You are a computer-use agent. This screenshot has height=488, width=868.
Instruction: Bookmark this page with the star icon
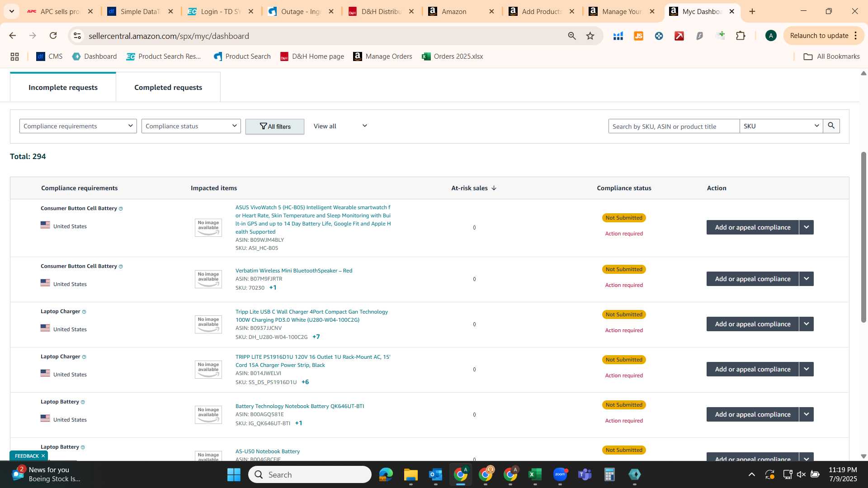(590, 36)
